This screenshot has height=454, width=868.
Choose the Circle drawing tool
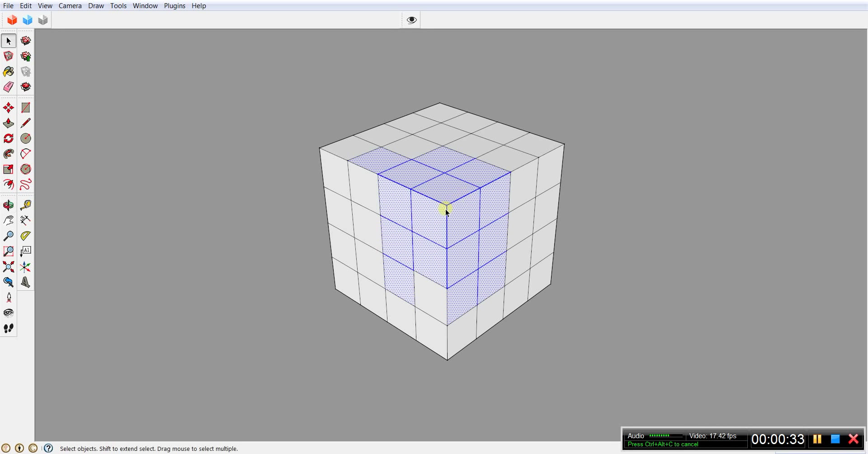coord(26,138)
